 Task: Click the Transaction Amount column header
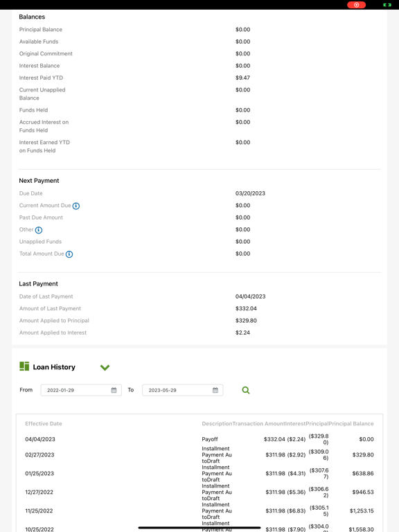[x=259, y=424]
